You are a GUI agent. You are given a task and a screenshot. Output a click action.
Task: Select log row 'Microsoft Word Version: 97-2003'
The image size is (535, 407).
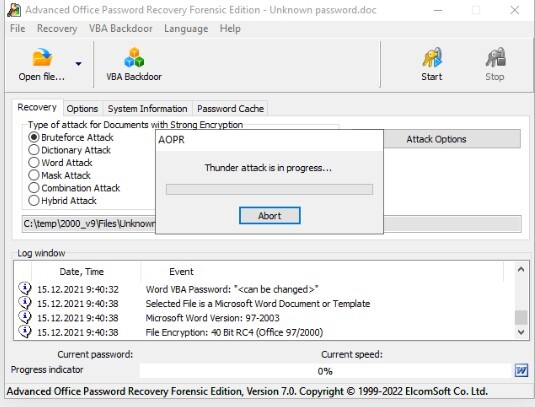tap(265, 318)
